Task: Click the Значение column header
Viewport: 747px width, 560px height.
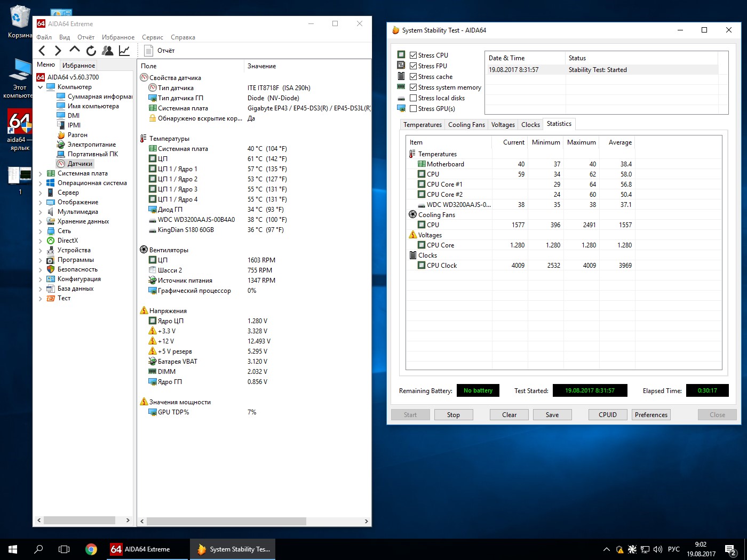Action: click(x=307, y=66)
